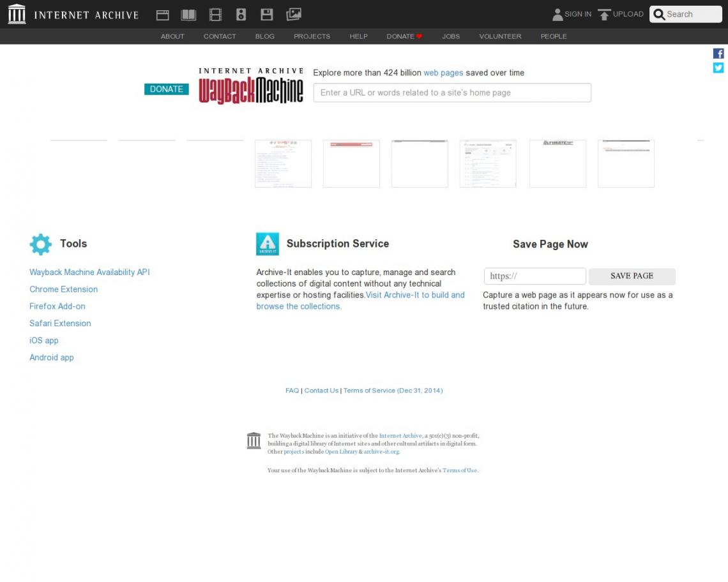Open the Volunteer menu item
The width and height of the screenshot is (728, 582).
(500, 36)
